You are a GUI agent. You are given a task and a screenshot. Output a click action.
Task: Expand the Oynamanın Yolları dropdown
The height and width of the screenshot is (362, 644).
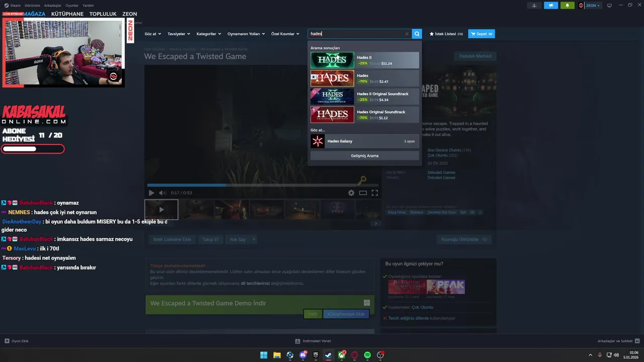[x=246, y=34]
